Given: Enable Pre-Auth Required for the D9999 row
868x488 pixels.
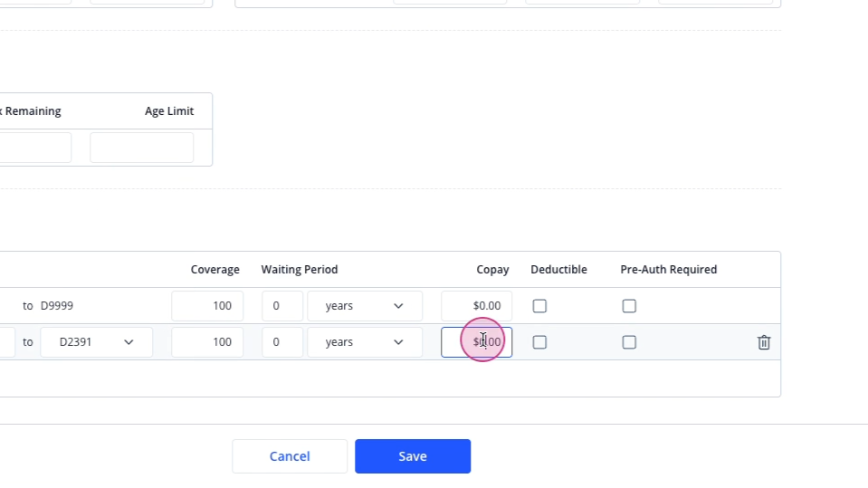Looking at the screenshot, I should pyautogui.click(x=629, y=306).
